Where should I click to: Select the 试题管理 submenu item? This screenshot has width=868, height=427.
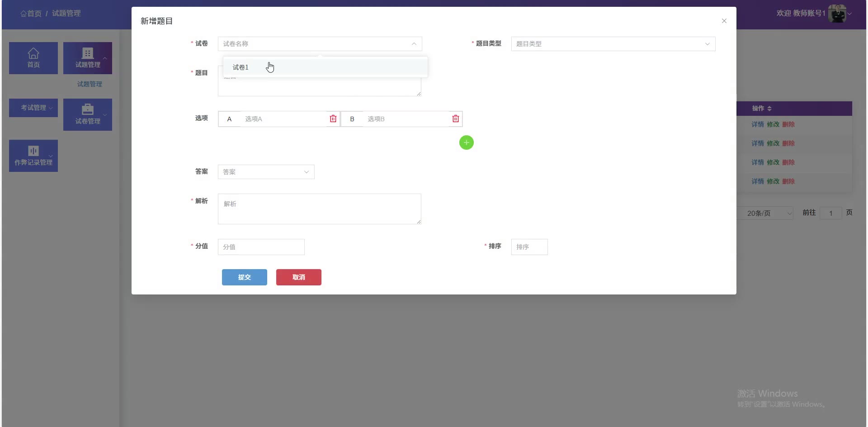click(x=90, y=84)
